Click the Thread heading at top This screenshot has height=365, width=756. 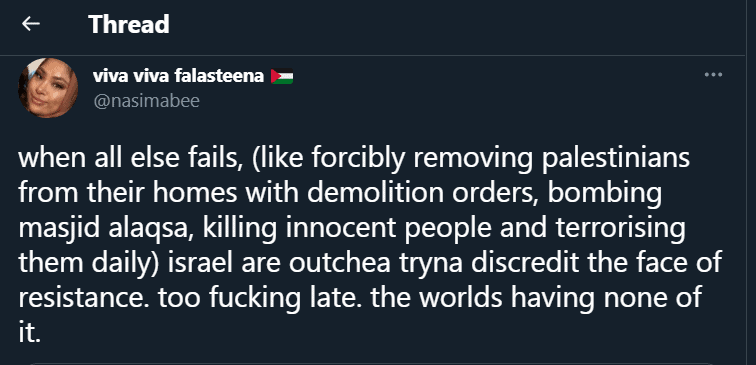coord(129,24)
